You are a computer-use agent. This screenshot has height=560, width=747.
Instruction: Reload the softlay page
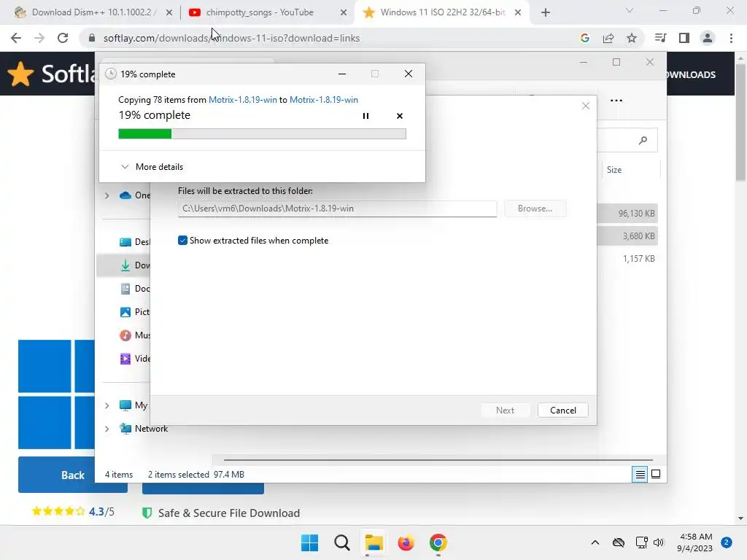[63, 38]
